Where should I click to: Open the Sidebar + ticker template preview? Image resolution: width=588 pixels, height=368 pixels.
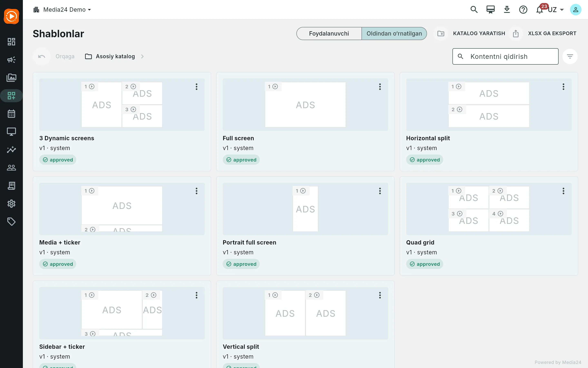[122, 313]
